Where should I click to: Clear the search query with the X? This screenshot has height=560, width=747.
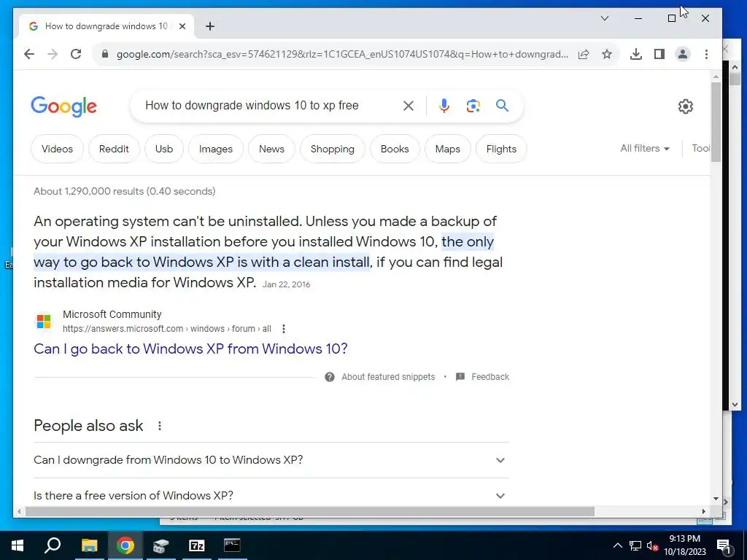pyautogui.click(x=409, y=106)
